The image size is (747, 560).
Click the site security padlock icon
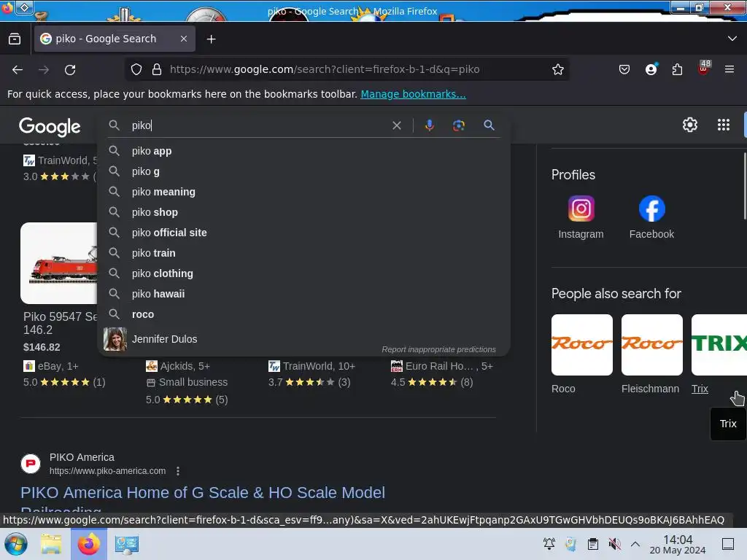coord(157,69)
